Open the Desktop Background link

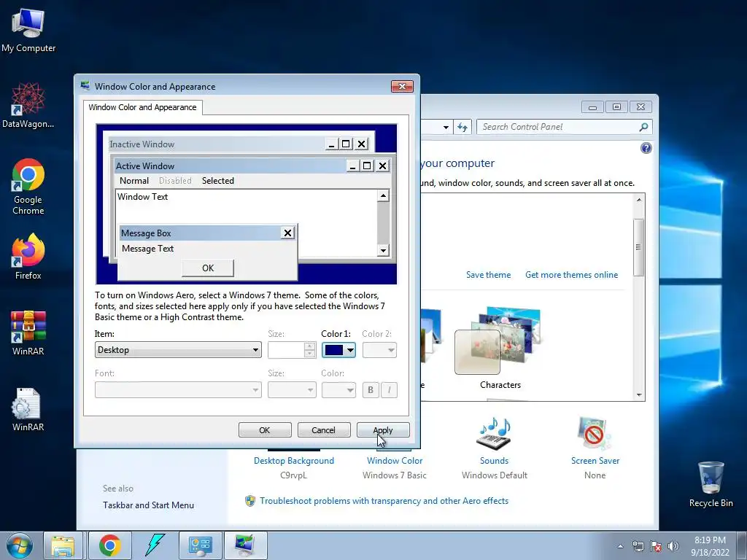tap(294, 461)
